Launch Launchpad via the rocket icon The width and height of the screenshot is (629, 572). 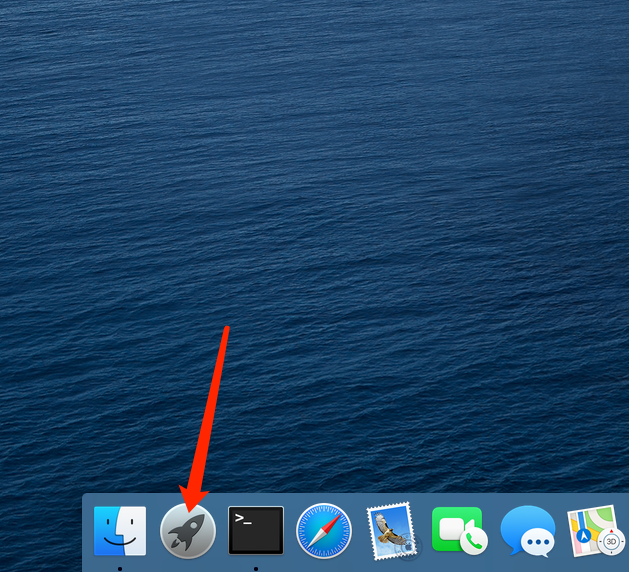[x=188, y=530]
